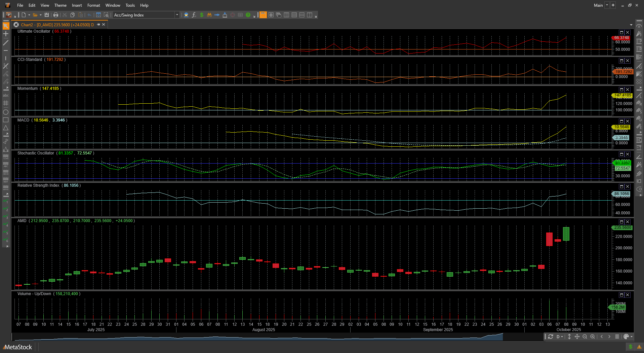Save the chart with the floppy disk icon
This screenshot has width=644, height=353.
click(x=47, y=15)
